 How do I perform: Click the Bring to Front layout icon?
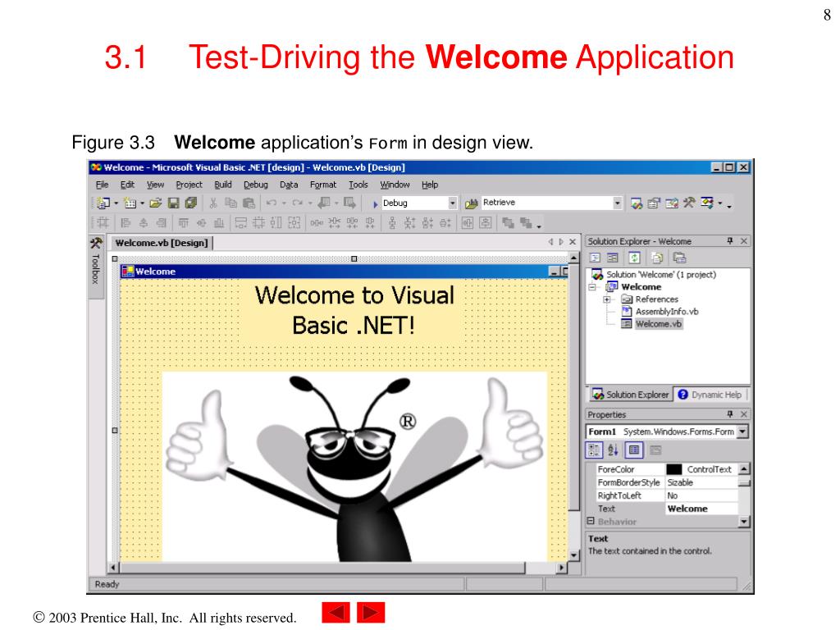click(x=508, y=223)
